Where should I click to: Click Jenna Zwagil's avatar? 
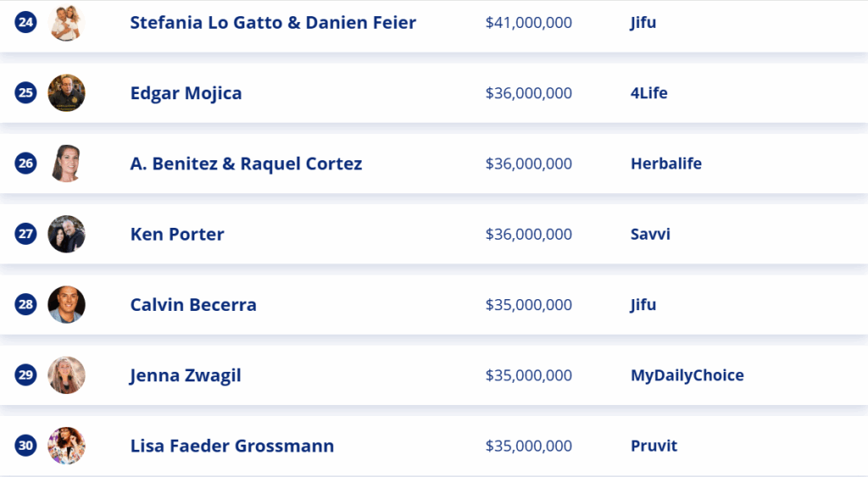click(x=66, y=375)
